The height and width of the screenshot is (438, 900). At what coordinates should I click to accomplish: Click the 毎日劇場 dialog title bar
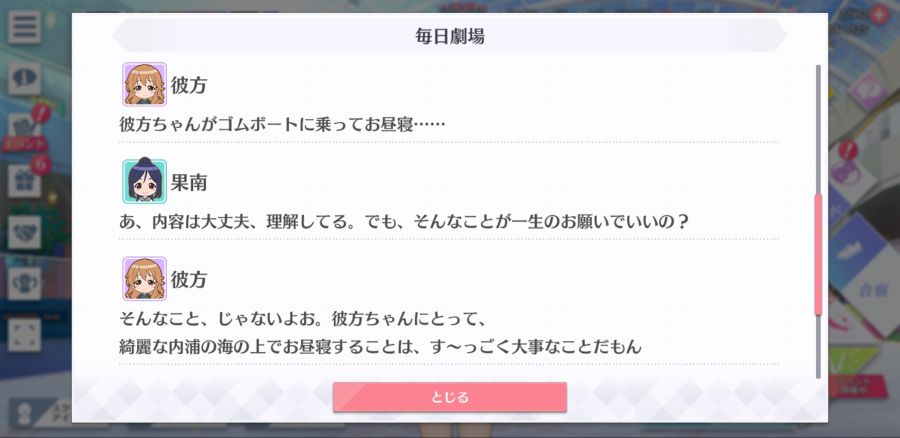[x=449, y=36]
